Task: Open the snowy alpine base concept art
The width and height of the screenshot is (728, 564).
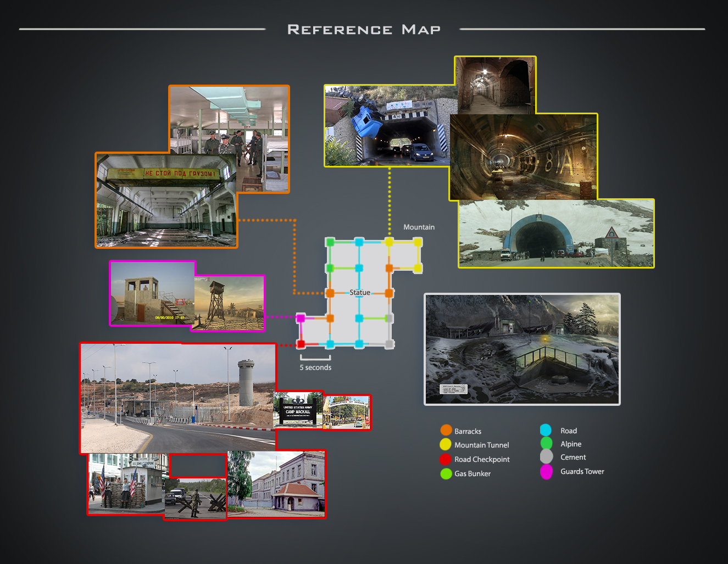Action: [522, 349]
